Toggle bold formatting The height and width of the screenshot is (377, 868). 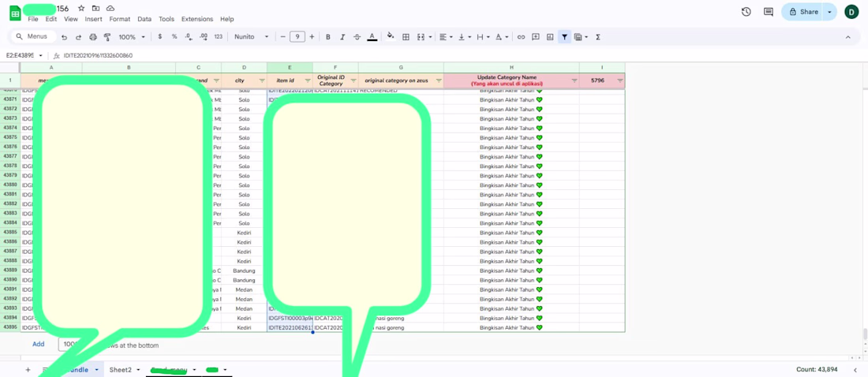coord(328,37)
